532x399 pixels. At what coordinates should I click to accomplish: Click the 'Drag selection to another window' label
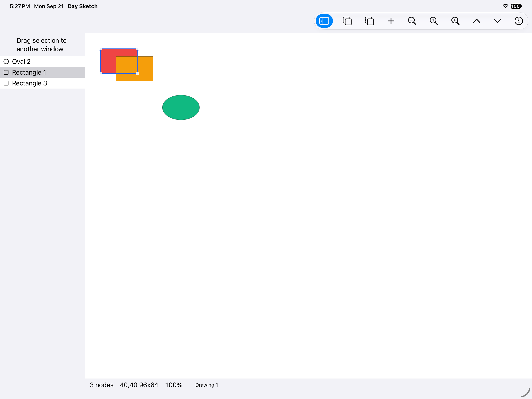[41, 45]
